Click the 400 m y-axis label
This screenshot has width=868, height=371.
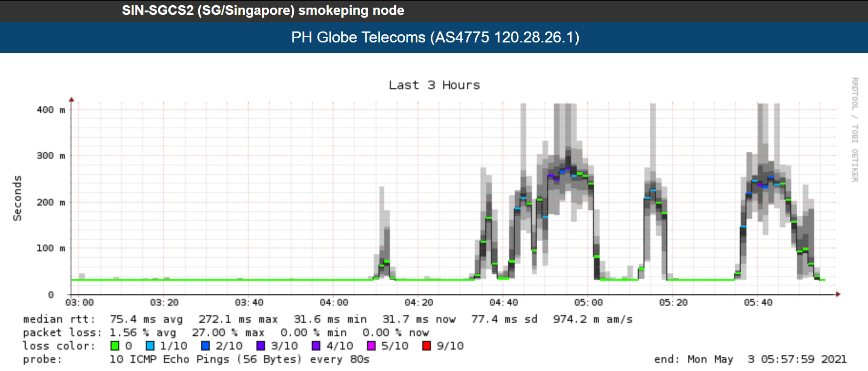(x=51, y=110)
